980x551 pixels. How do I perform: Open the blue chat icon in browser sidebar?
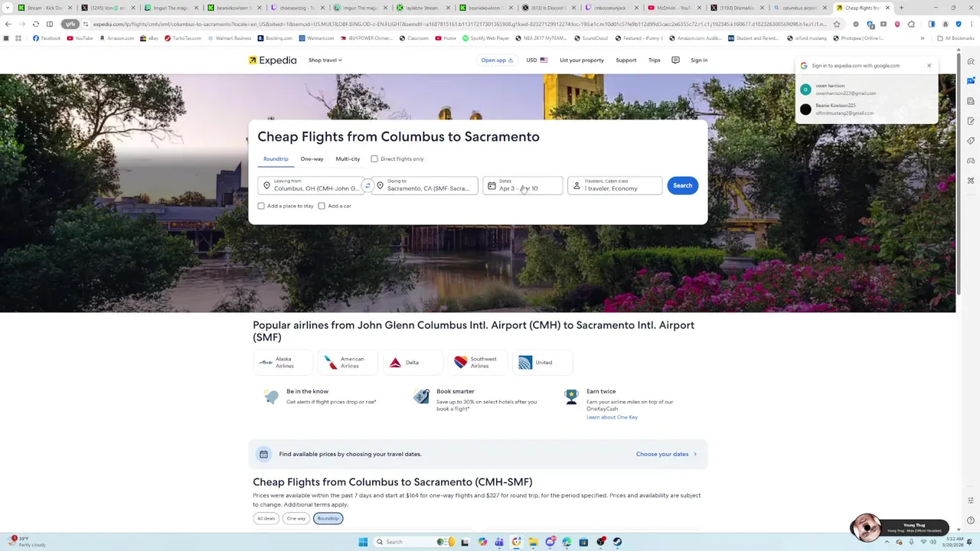971,81
